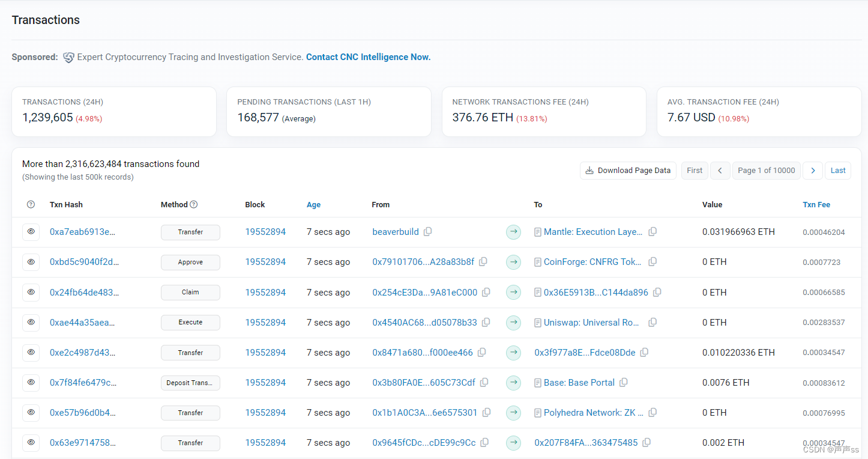Screen dimensions: 868x459
Task: Click the 0.031966963 ETH value
Action: click(x=738, y=232)
